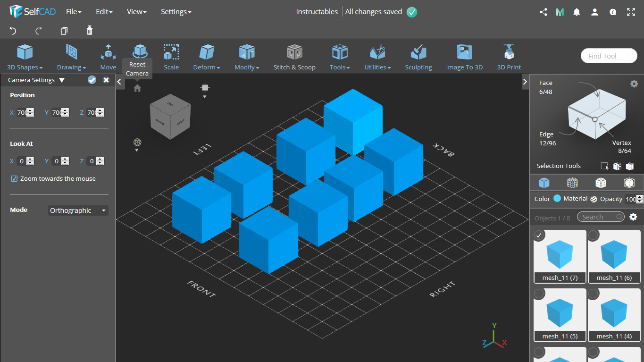Close the Camera Settings panel
Screen dimensions: 644x362
pos(106,80)
